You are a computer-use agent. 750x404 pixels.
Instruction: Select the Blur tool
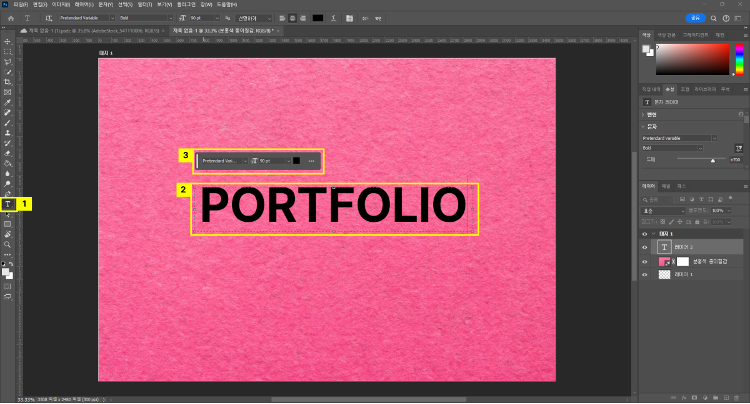point(7,174)
